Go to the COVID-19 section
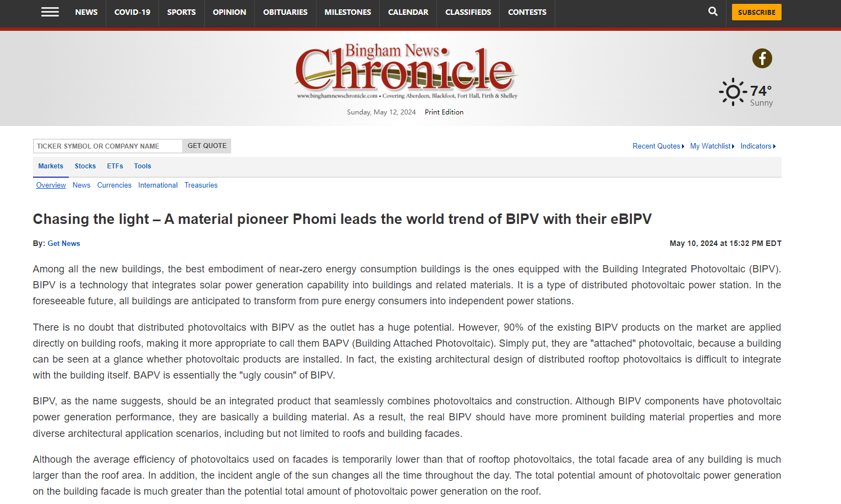The image size is (841, 504). click(132, 12)
